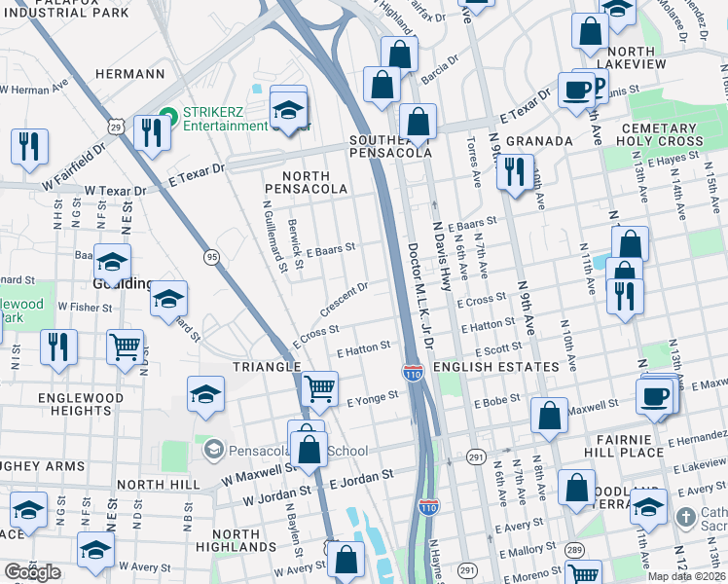Click the church cross pin at the right edge
728x584 pixels.
tap(686, 517)
